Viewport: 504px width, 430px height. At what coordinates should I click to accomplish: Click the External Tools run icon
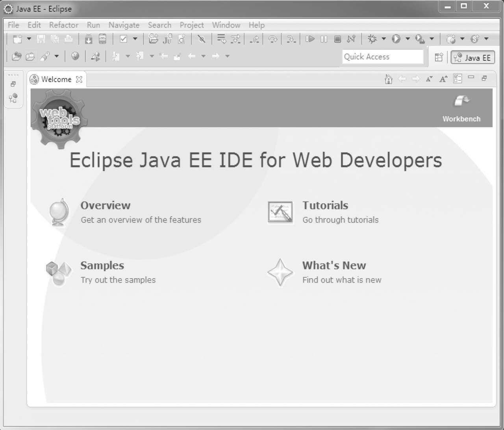420,39
